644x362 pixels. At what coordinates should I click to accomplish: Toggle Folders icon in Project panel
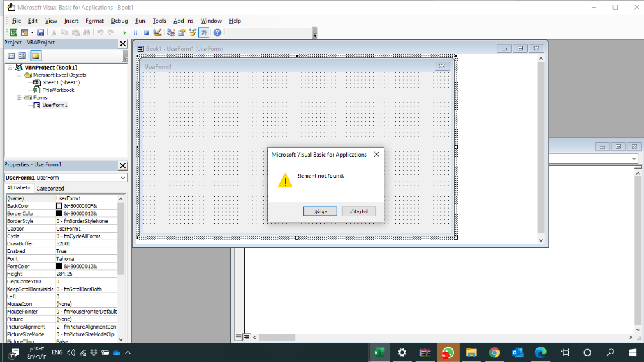pyautogui.click(x=35, y=55)
